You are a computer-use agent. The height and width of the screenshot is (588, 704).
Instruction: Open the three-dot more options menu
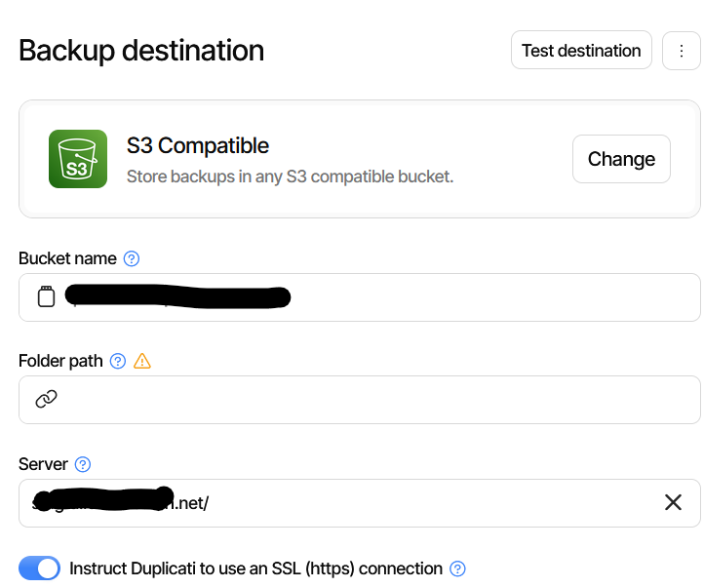[682, 51]
